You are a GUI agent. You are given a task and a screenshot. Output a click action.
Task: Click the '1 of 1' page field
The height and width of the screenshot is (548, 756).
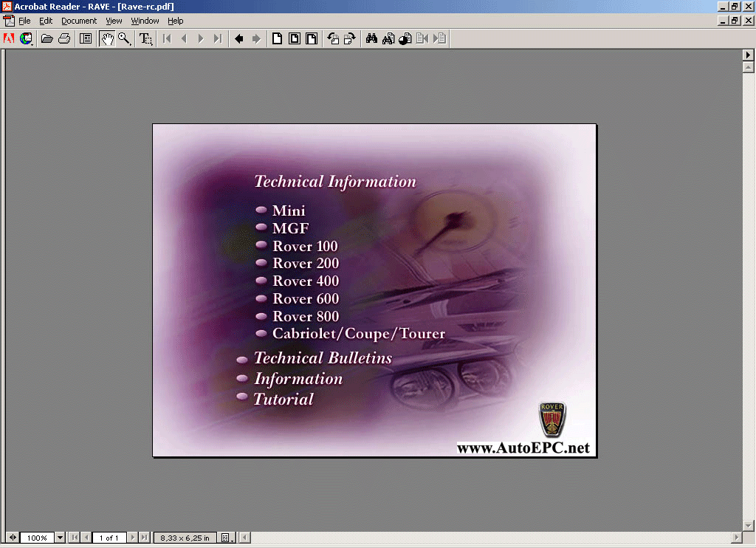click(109, 538)
